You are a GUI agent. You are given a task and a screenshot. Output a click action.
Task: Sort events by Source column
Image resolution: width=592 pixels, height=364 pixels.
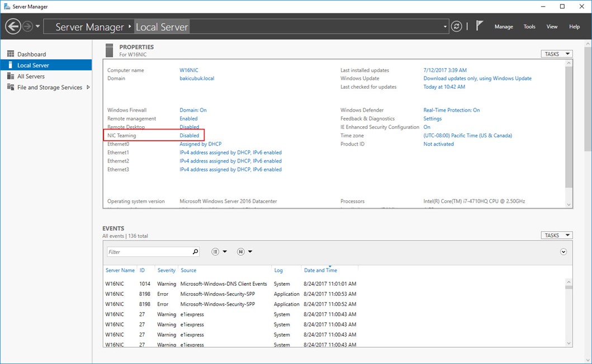(x=188, y=270)
